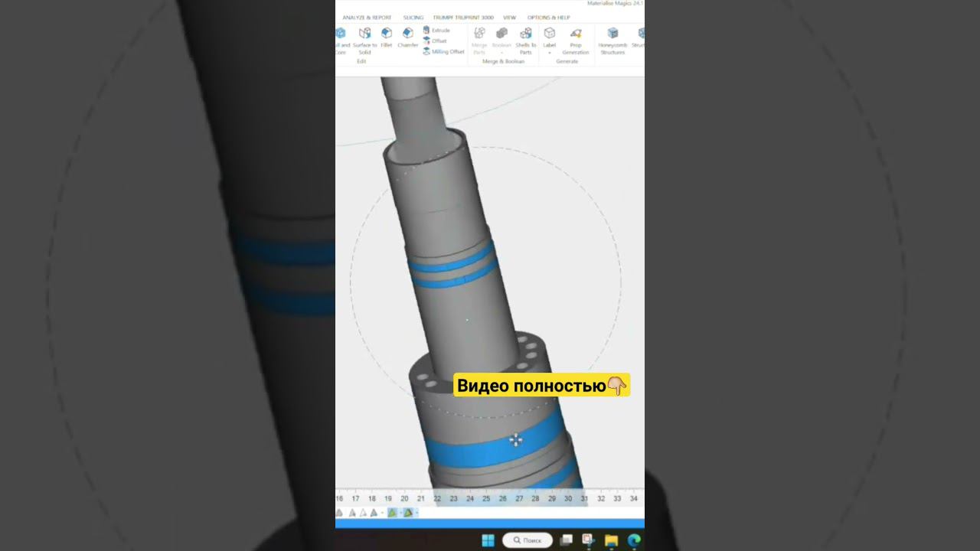Image resolution: width=980 pixels, height=551 pixels.
Task: Open the Windows Start menu
Action: click(x=488, y=540)
